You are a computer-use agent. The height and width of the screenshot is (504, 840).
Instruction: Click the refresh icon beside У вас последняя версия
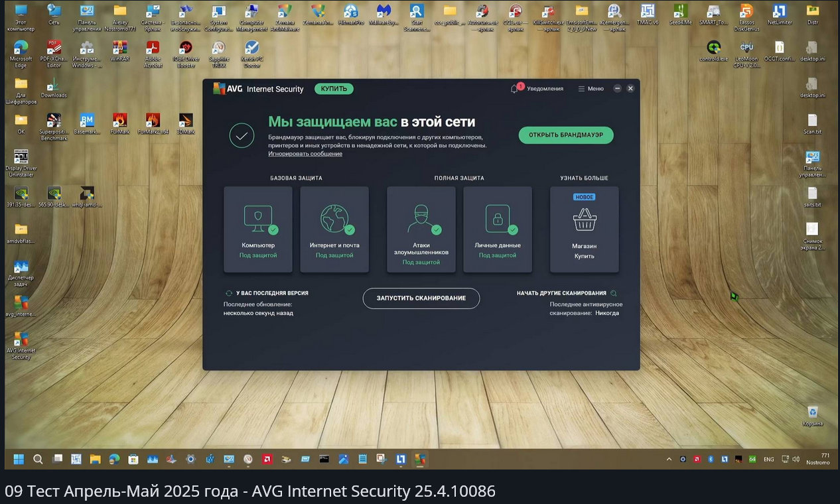click(x=229, y=293)
